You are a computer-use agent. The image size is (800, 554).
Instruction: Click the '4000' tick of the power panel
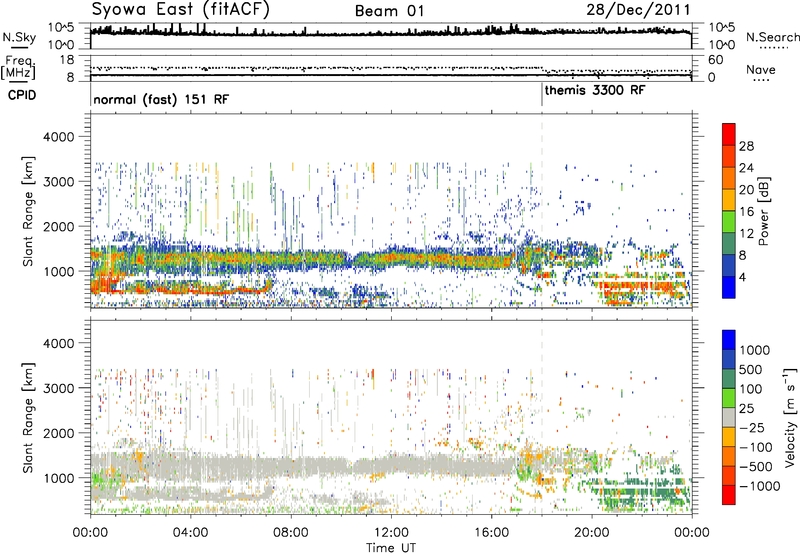point(58,137)
